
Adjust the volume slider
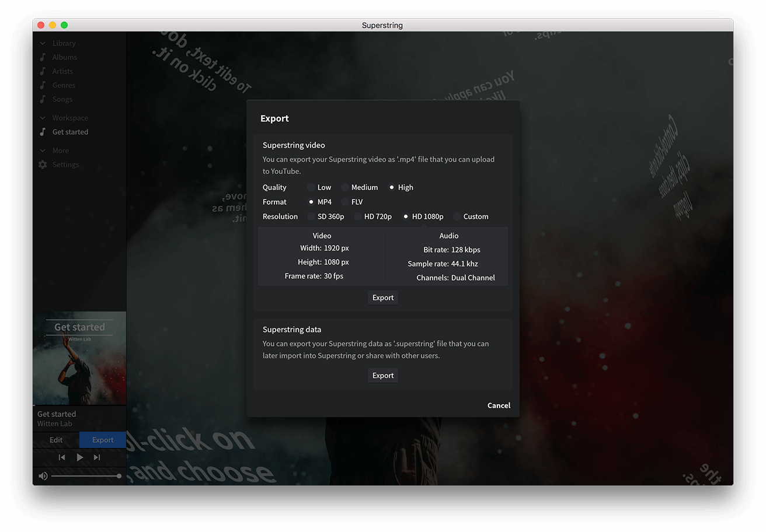point(85,476)
